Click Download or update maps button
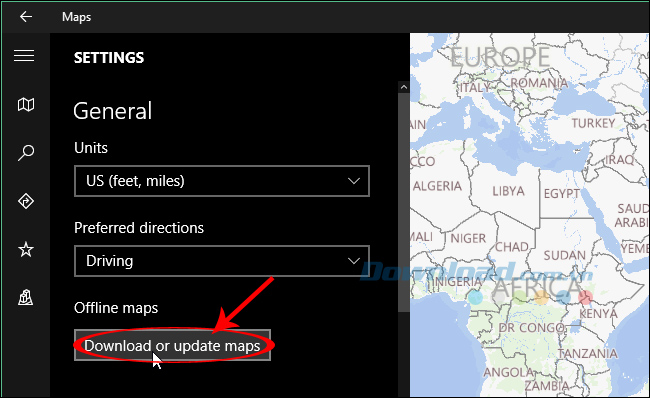 [172, 345]
